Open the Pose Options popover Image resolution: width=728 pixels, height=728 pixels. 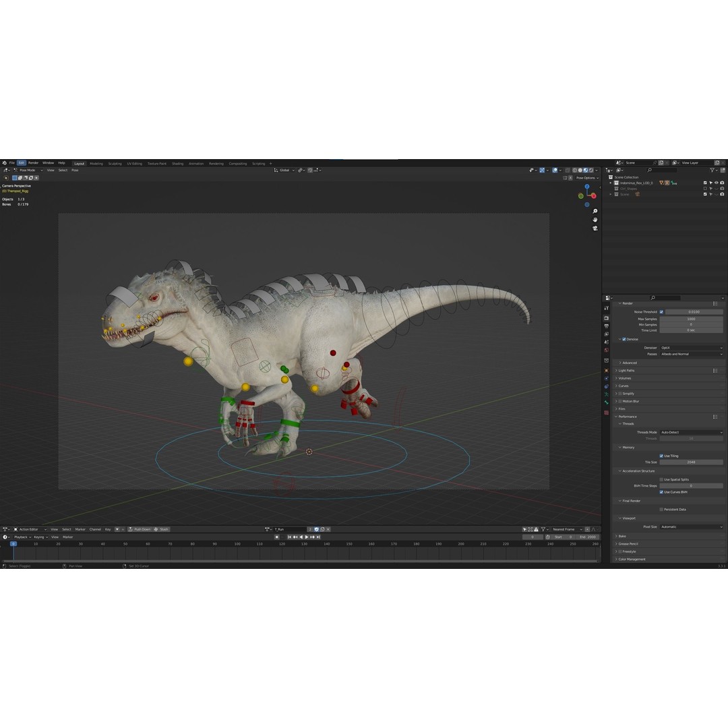[587, 178]
